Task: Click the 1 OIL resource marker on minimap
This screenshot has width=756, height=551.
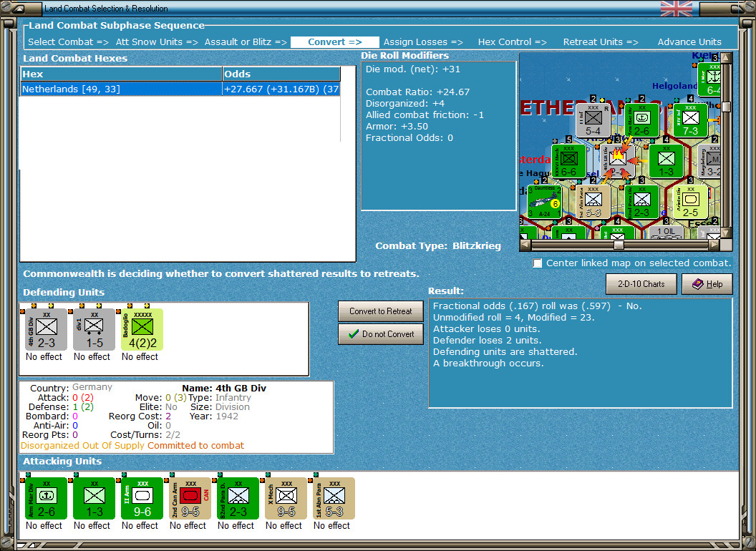Action: point(666,232)
